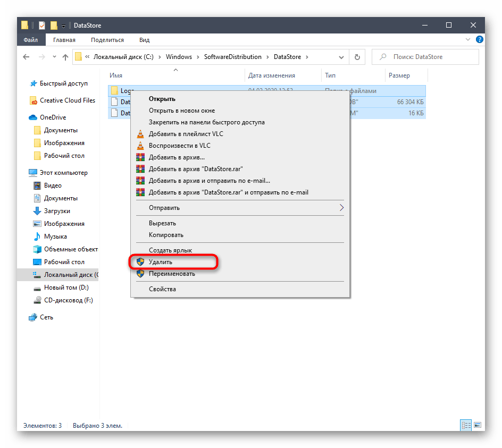Click the help question mark icon
502x448 pixels.
click(x=480, y=40)
